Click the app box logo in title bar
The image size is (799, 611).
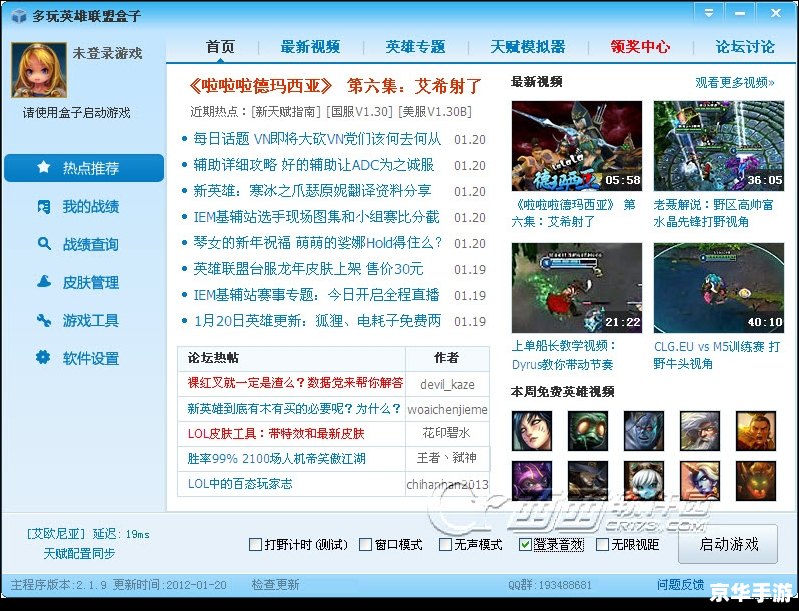19,16
